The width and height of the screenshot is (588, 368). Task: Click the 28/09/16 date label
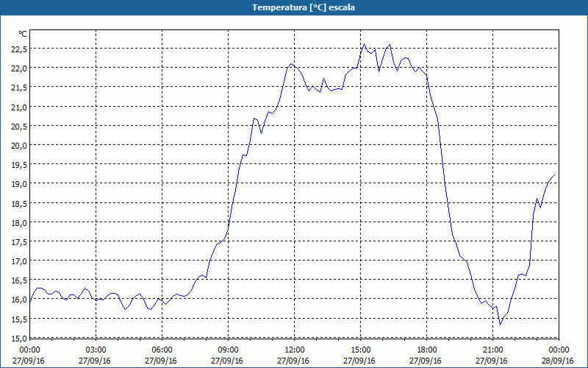(558, 361)
